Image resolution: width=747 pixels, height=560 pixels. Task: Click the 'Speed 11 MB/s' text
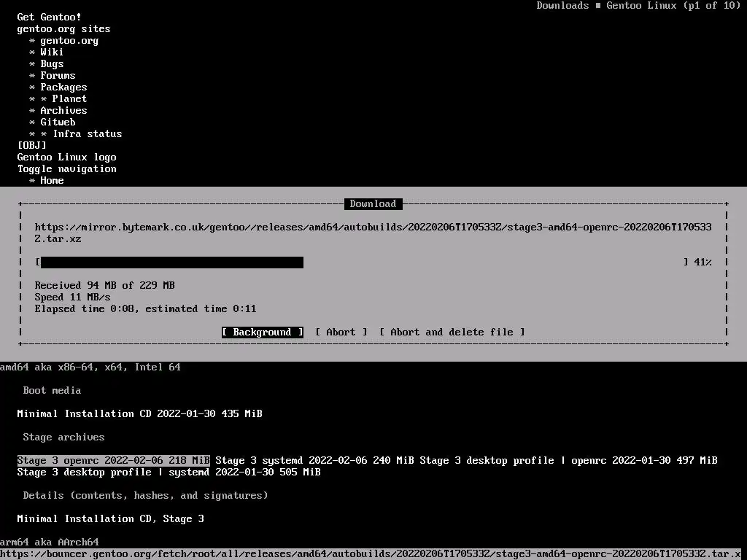pyautogui.click(x=72, y=297)
